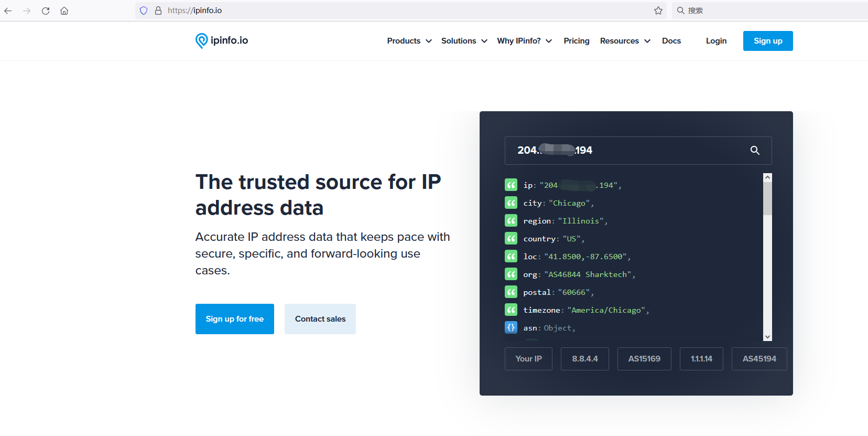Go back with the browser back arrow

(x=8, y=10)
